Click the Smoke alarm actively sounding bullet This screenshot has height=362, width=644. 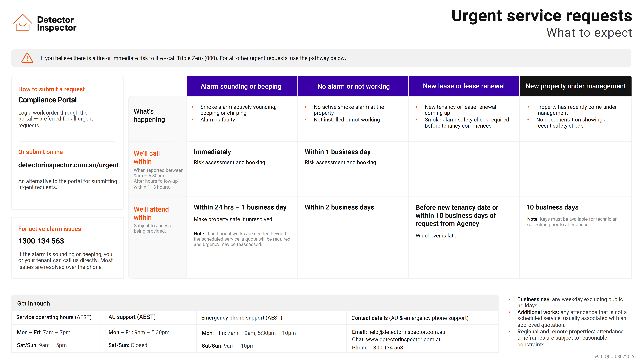[x=238, y=110]
